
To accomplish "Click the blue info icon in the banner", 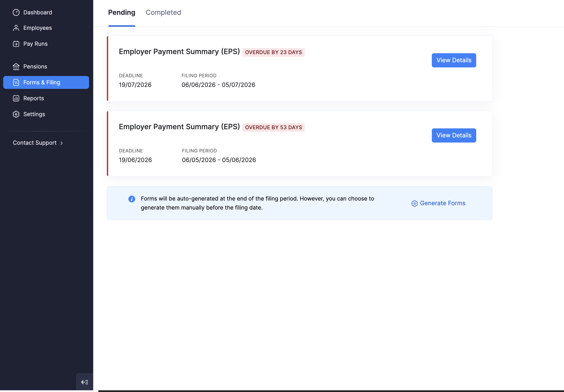I will 132,199.
